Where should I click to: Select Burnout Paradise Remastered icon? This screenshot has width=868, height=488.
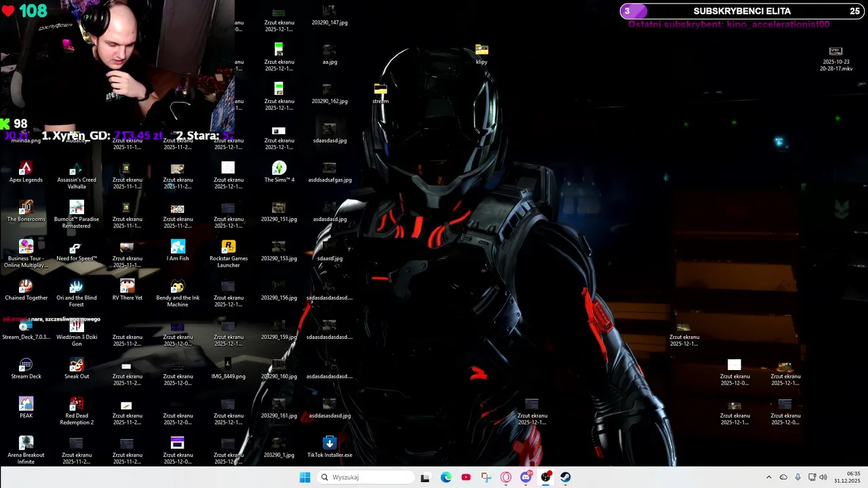tap(77, 214)
